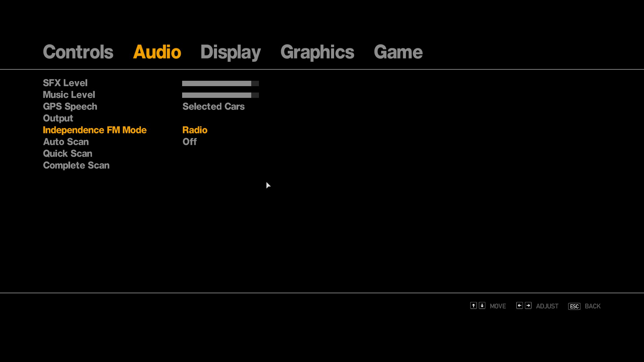Click the right arrow adjust icon
644x362 pixels.
click(x=528, y=306)
